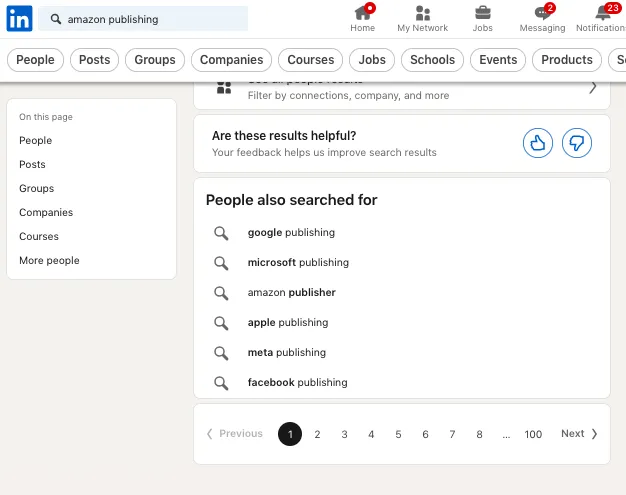626x495 pixels.
Task: Select the Groups filter pill
Action: tap(155, 60)
